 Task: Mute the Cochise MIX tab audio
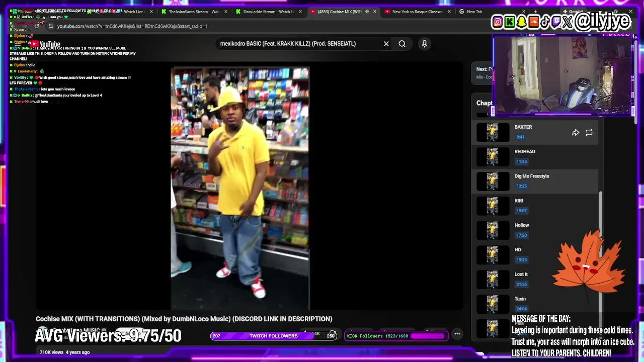pos(367,12)
